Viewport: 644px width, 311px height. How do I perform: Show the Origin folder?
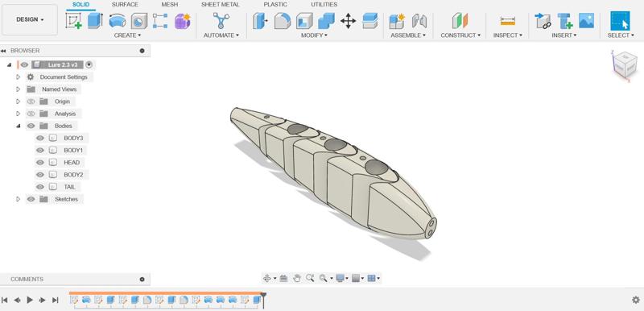[31, 102]
